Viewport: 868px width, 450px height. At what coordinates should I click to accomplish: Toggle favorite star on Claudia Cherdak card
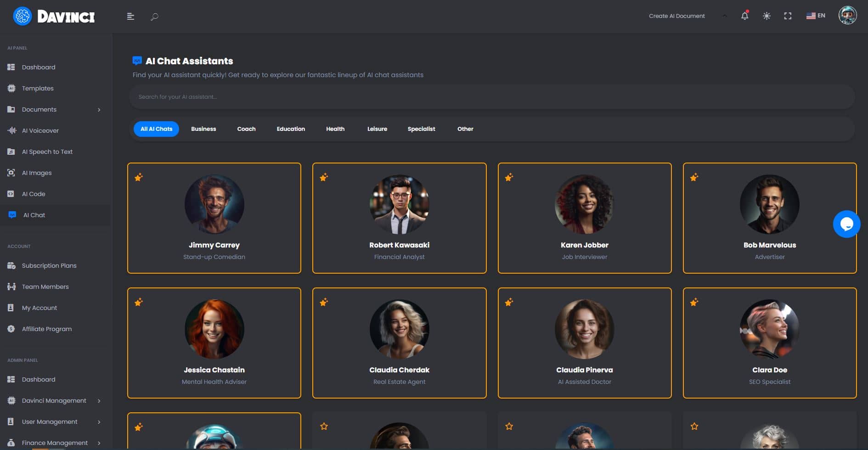(x=324, y=302)
